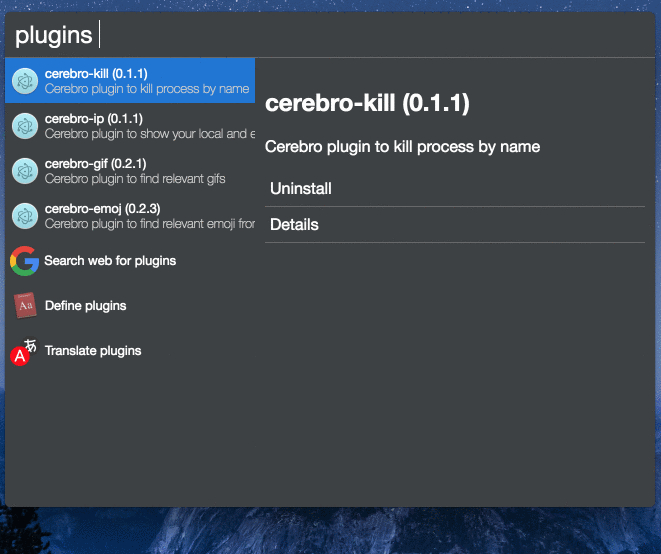Uninstall the cerebro-kill plugin
Screen dimensions: 661x554
click(455, 188)
